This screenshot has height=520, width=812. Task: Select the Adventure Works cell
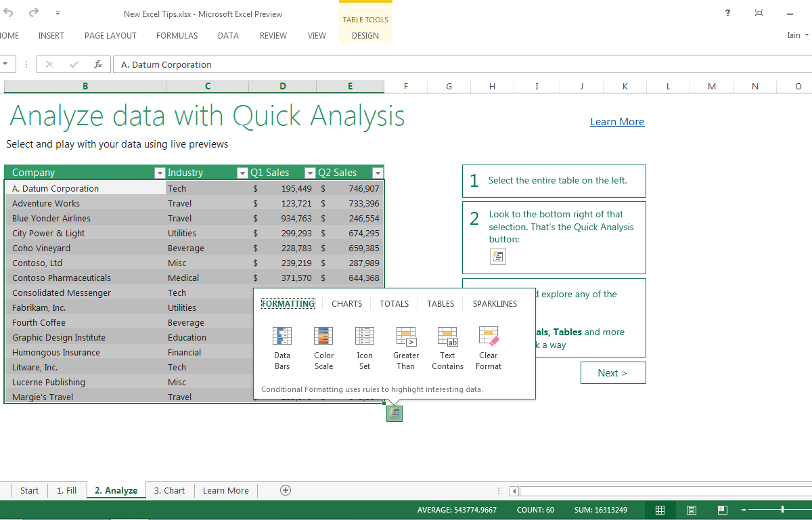pos(85,203)
